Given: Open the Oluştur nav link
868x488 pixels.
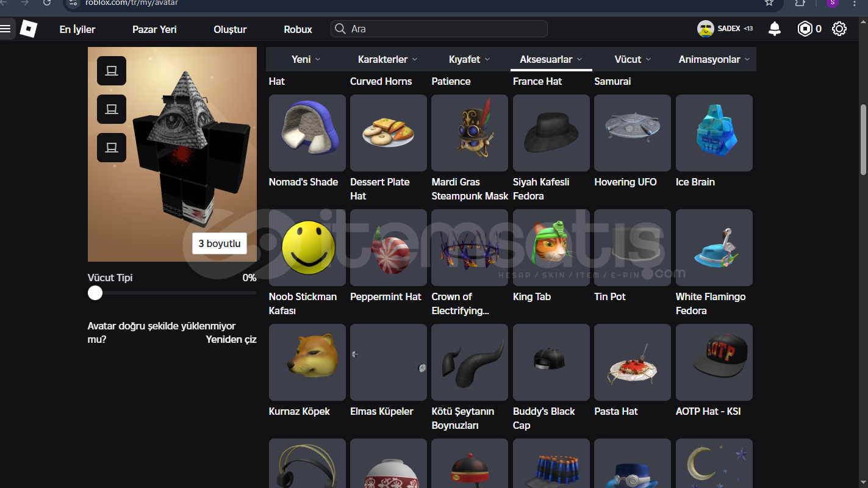Looking at the screenshot, I should tap(230, 29).
